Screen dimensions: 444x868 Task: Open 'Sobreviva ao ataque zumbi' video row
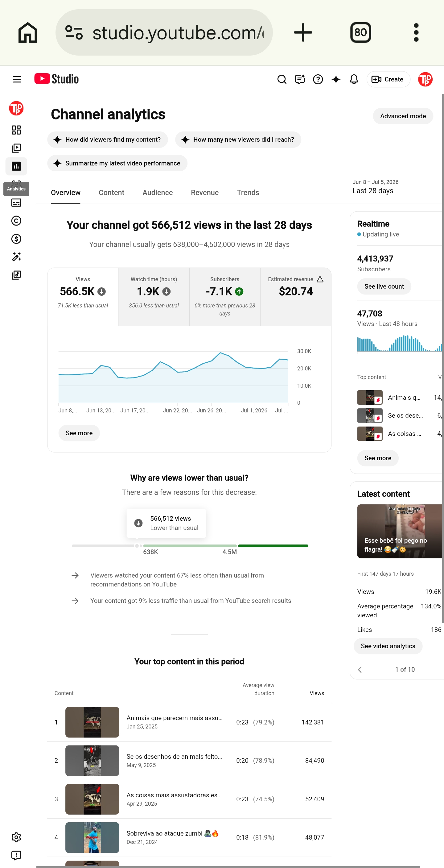pos(189,837)
